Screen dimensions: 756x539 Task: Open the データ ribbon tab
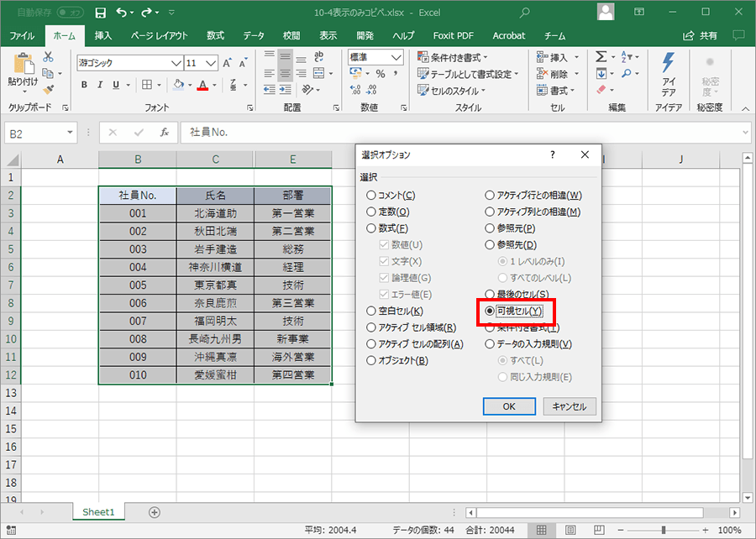254,36
